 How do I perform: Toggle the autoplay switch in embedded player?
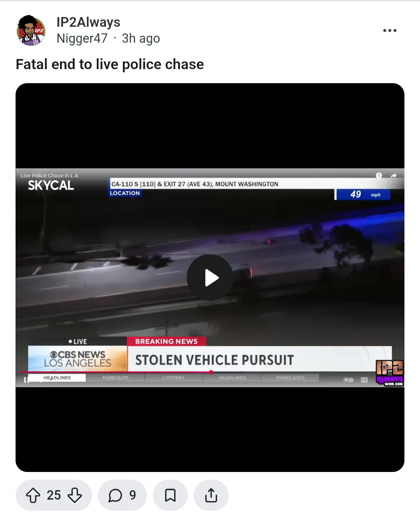coord(348,380)
